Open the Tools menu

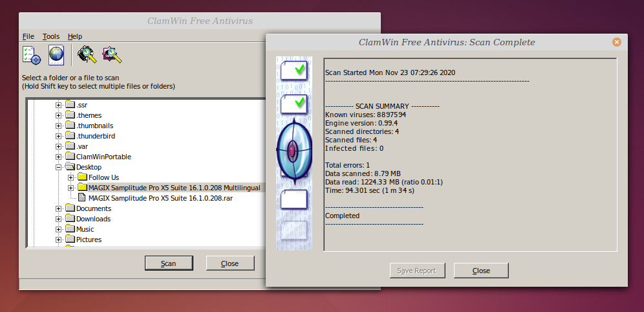(51, 36)
